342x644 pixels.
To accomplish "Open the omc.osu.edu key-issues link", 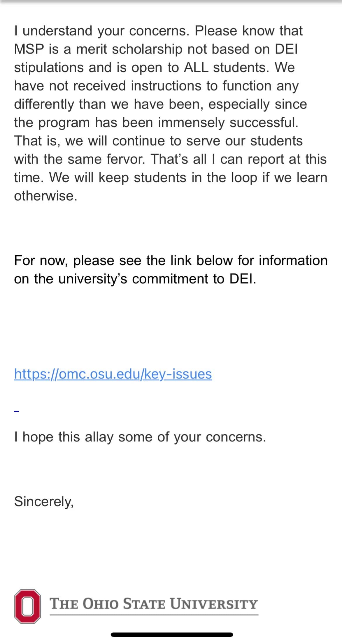I will click(113, 374).
